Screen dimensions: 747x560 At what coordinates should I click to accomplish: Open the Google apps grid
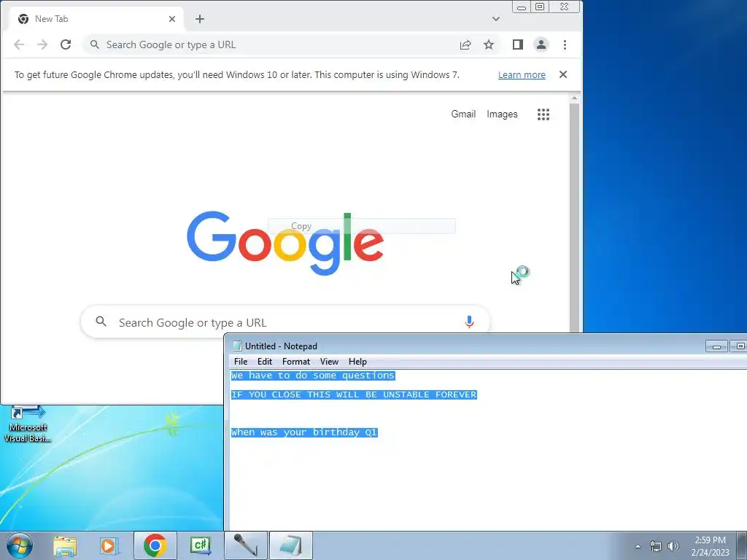coord(543,114)
